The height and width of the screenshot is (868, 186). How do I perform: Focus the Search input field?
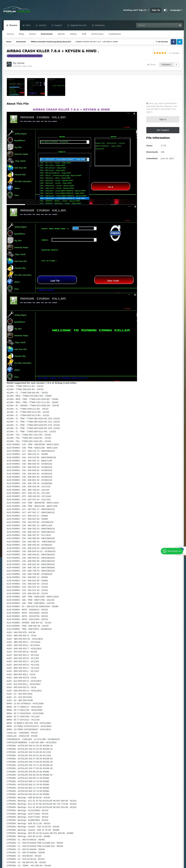click(157, 25)
